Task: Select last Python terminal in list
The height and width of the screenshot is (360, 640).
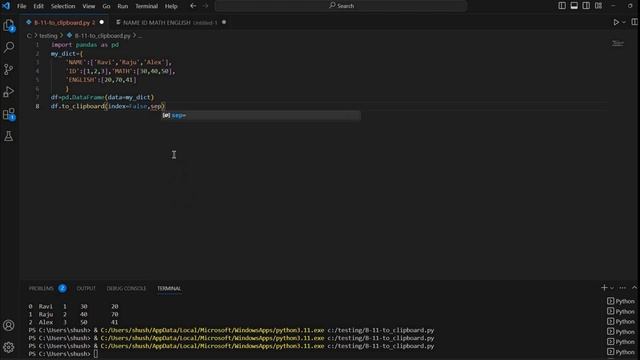Action: coord(621,351)
